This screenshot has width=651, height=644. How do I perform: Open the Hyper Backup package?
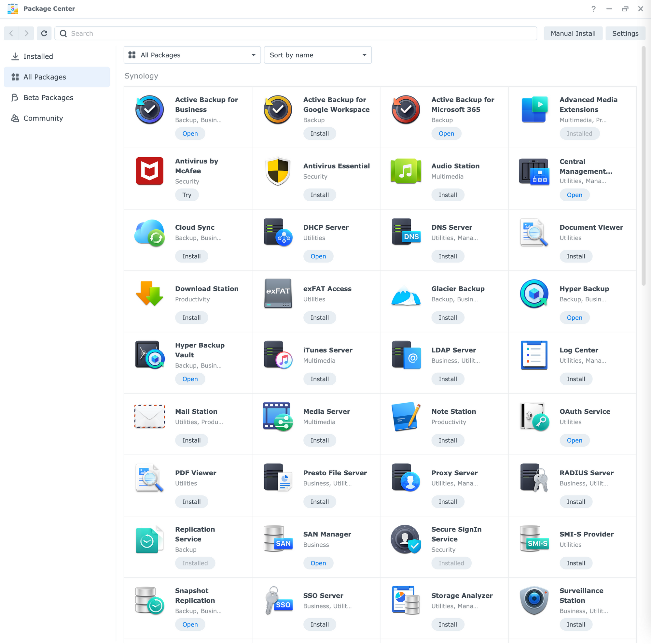574,318
